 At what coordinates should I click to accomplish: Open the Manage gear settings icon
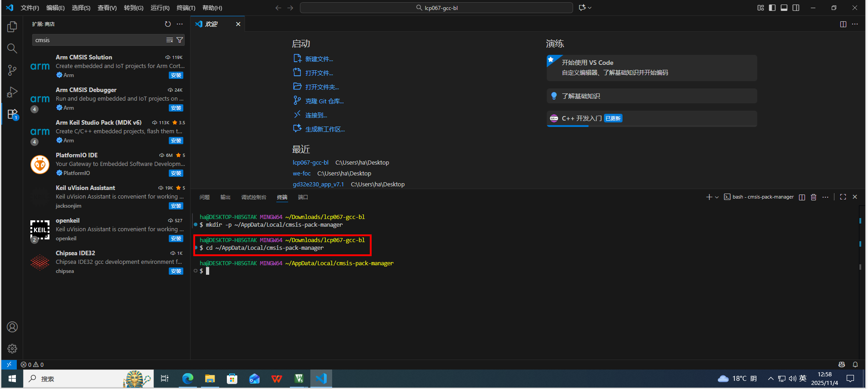point(12,349)
